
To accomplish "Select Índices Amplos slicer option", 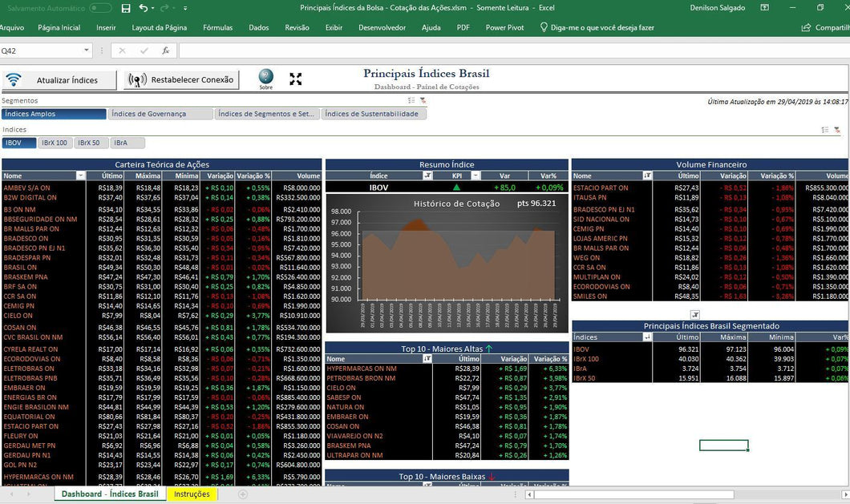I will pos(54,114).
